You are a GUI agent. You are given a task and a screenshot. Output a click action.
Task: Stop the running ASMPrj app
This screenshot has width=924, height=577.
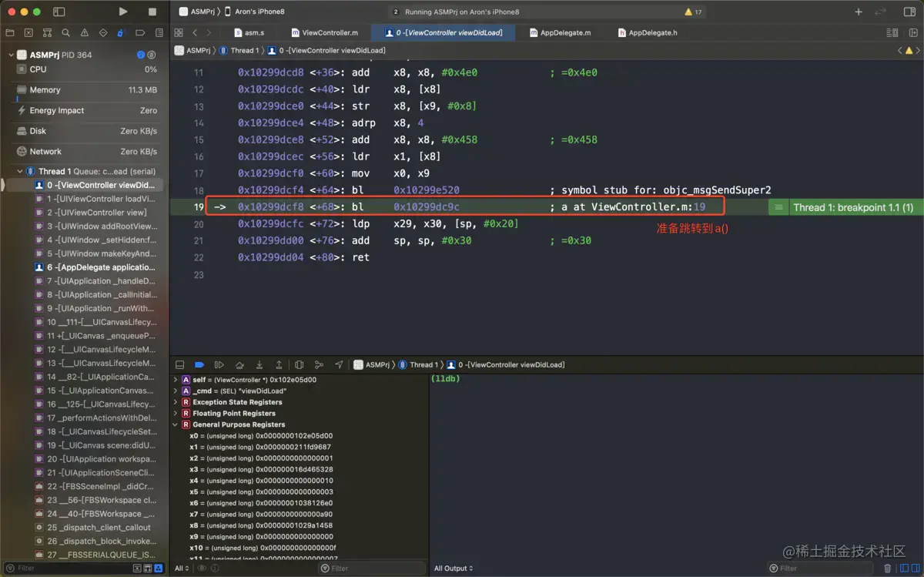pyautogui.click(x=152, y=12)
